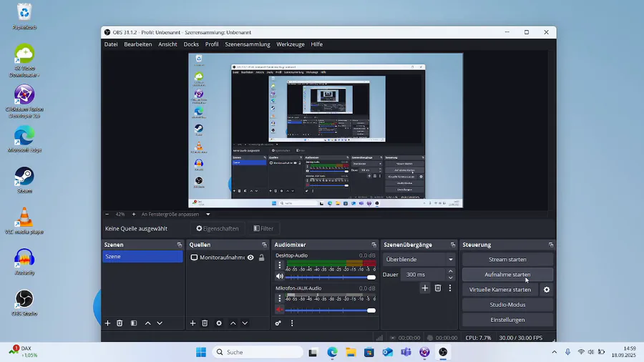Show hidden tray icons chevron

coord(554,352)
